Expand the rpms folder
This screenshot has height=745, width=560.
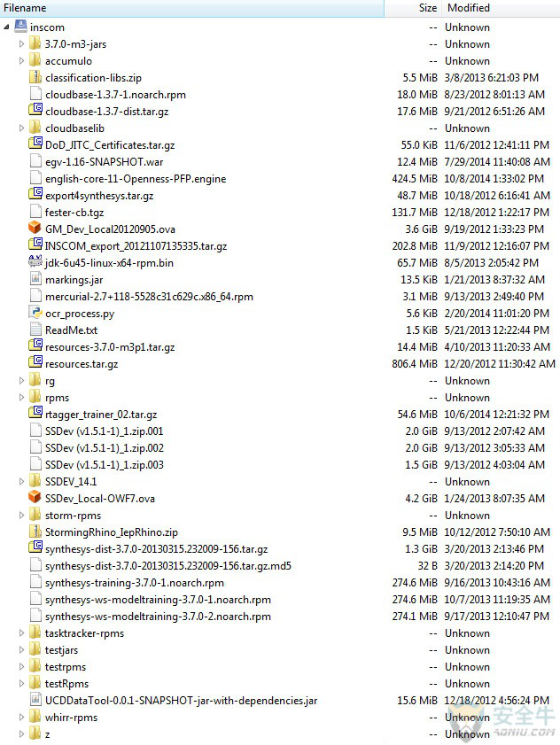click(21, 397)
